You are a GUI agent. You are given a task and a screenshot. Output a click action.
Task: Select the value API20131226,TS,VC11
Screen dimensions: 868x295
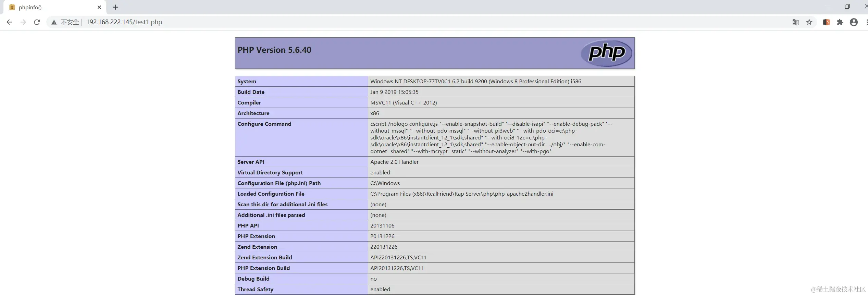397,268
